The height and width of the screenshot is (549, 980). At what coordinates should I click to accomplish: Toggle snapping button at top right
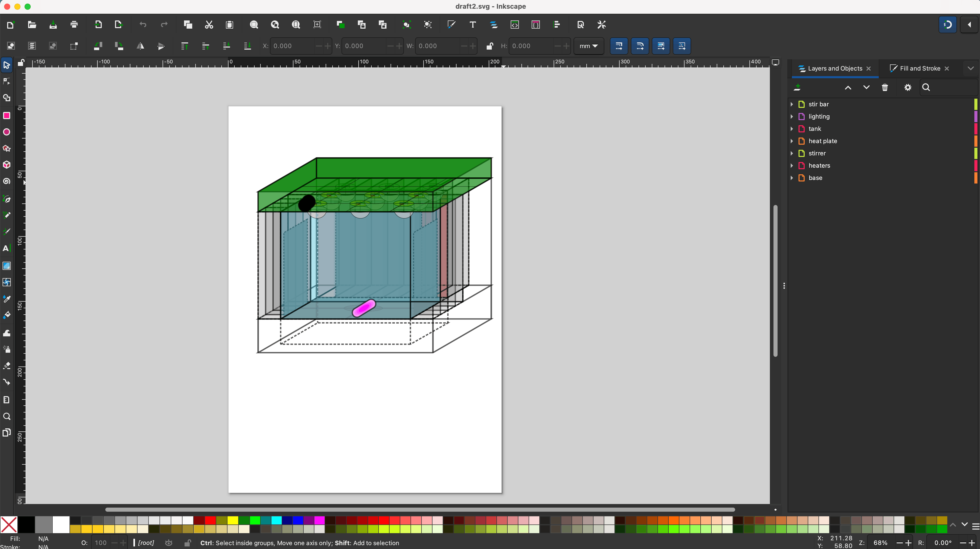(947, 25)
